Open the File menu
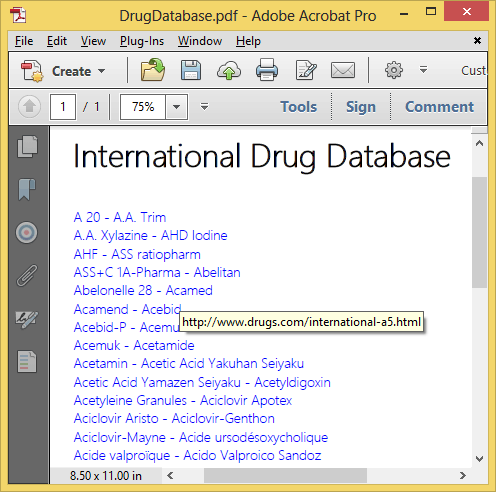 (24, 41)
